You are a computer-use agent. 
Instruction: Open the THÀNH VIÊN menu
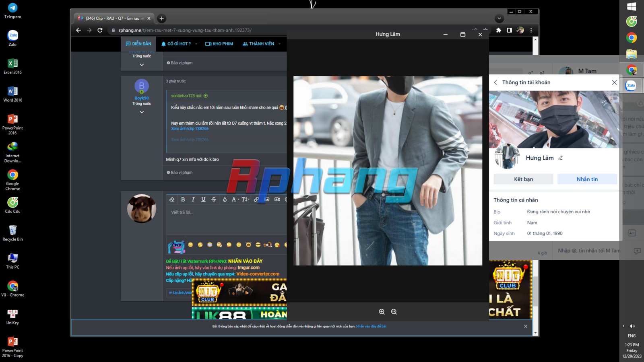(x=258, y=44)
